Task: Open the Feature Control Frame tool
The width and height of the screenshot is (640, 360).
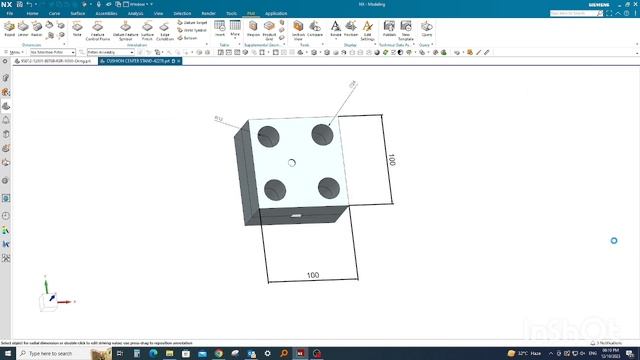Action: click(98, 31)
